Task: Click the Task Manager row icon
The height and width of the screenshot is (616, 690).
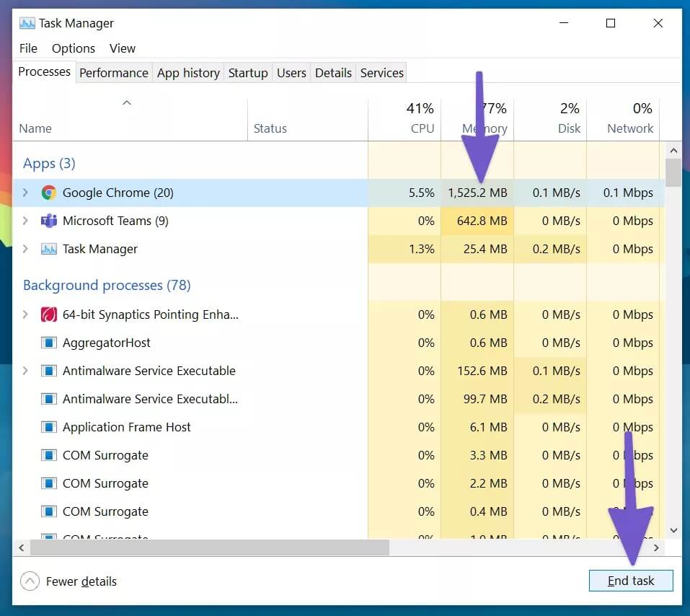Action: click(x=49, y=250)
